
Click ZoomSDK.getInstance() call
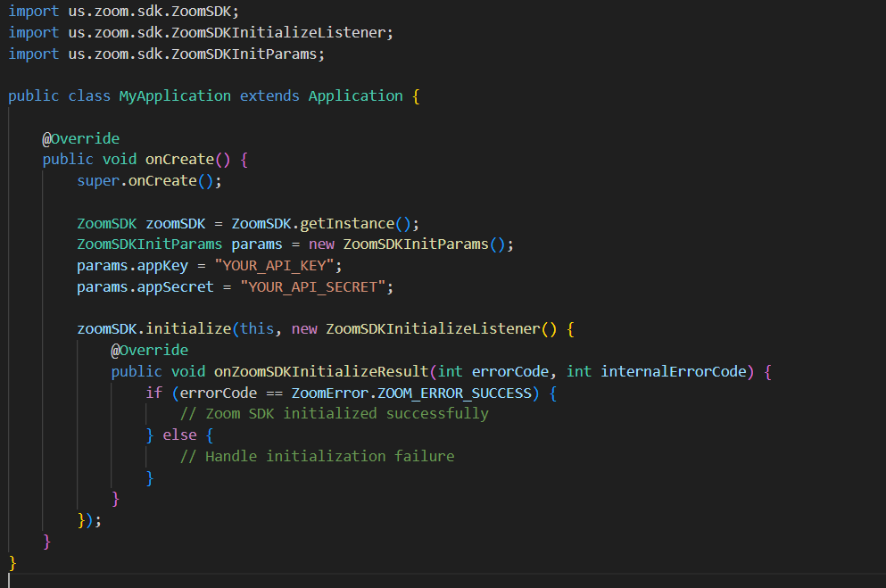click(x=325, y=224)
